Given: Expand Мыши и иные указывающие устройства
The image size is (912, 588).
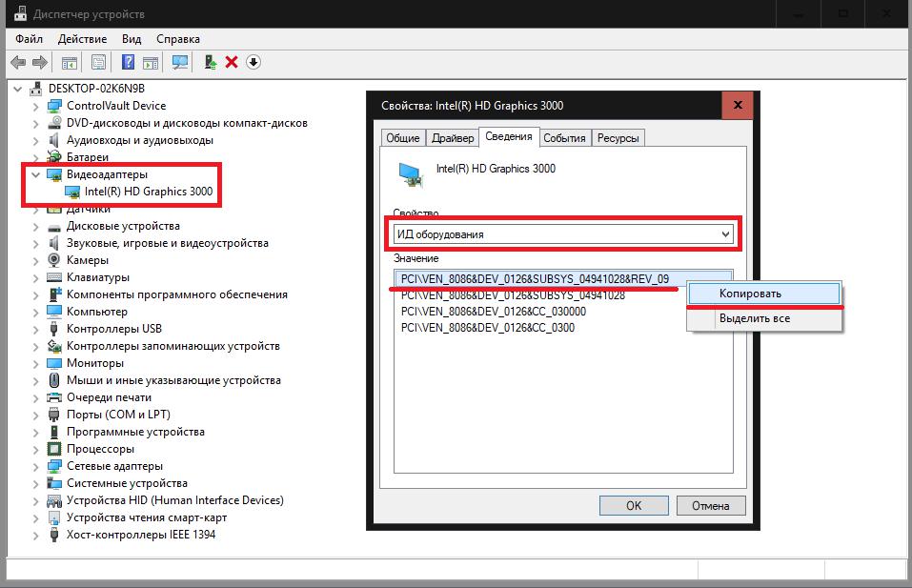Looking at the screenshot, I should tap(35, 381).
